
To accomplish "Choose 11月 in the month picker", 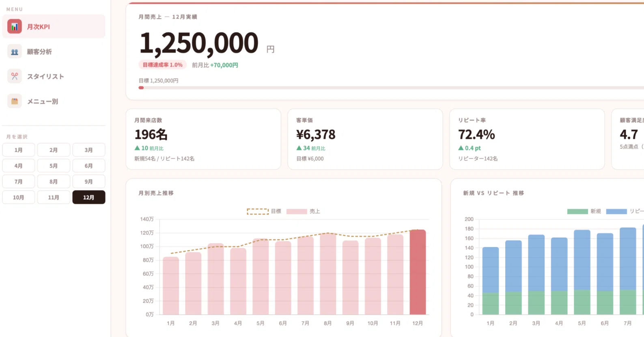I will (x=54, y=197).
